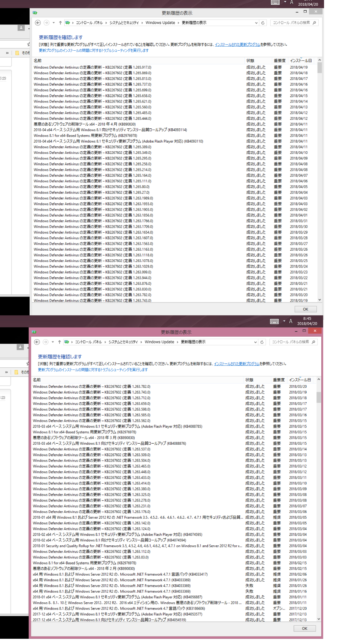Open the yellow folder behind the upper window

click(17, 53)
